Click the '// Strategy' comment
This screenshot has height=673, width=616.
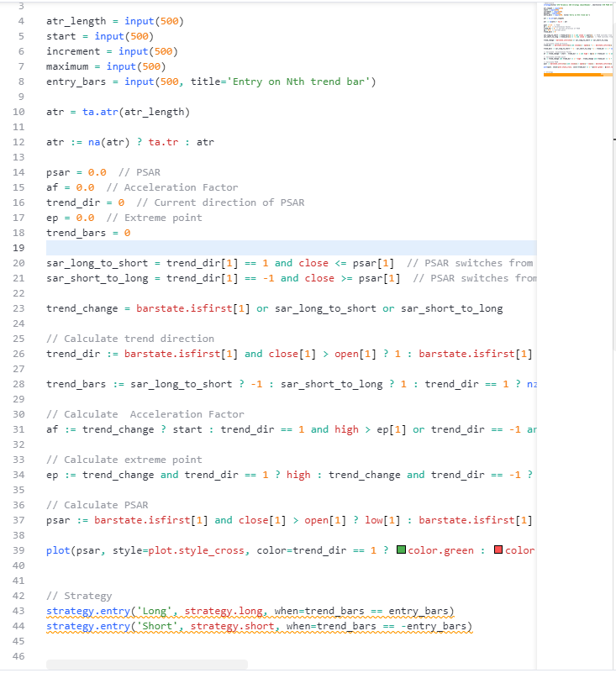pyautogui.click(x=79, y=596)
